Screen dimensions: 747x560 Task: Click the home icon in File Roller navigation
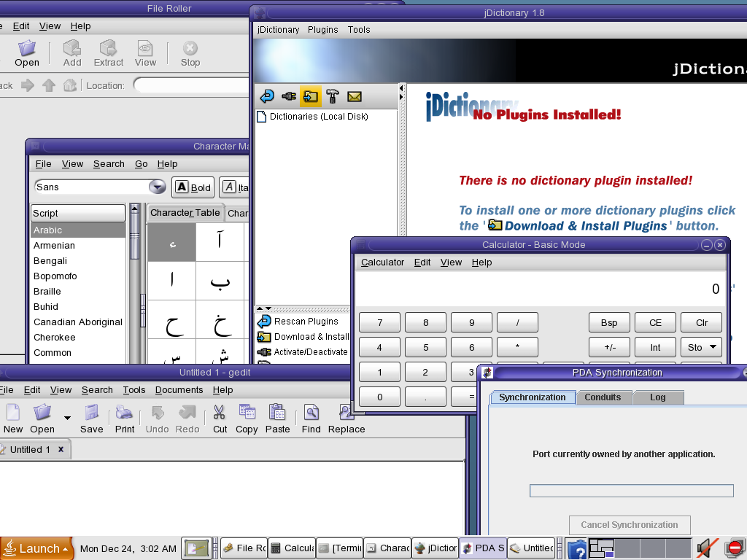pos(69,86)
